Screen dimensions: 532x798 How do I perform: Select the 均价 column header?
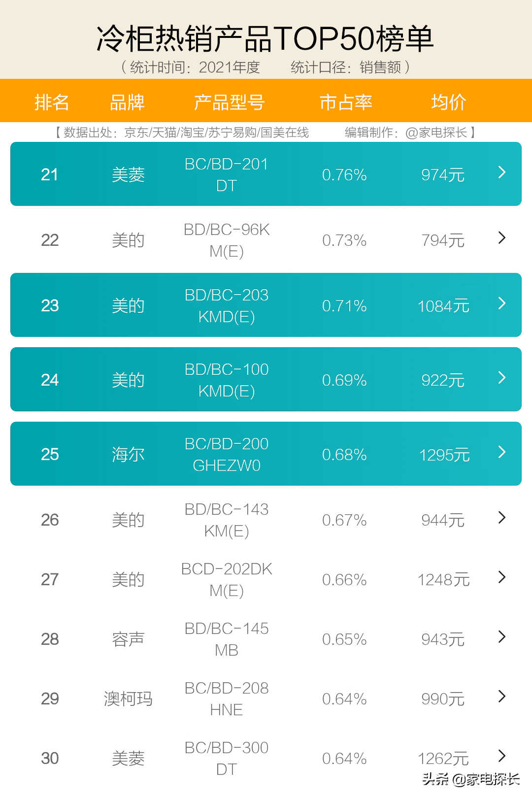[x=448, y=102]
